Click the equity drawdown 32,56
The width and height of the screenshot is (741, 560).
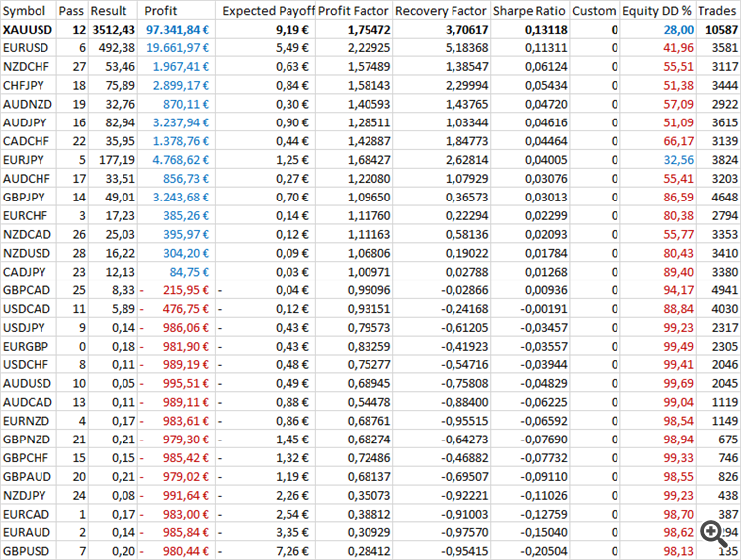tap(679, 160)
